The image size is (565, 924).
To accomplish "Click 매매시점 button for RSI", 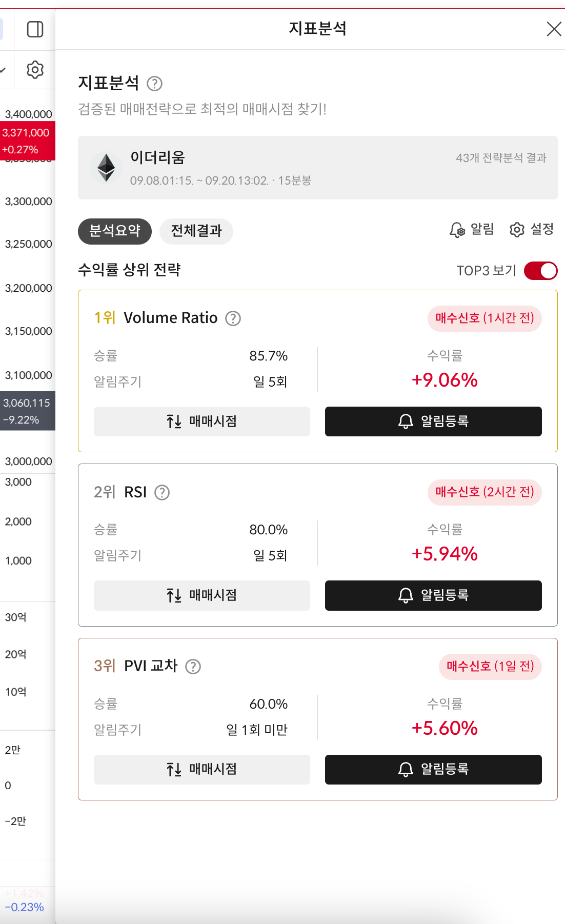I will click(x=202, y=595).
